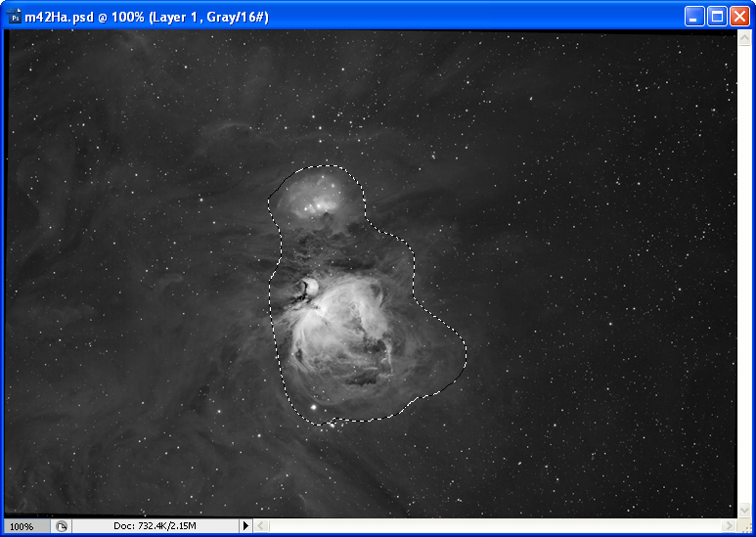756x537 pixels.
Task: Click the vertical scrollbar down arrow
Action: tap(744, 510)
